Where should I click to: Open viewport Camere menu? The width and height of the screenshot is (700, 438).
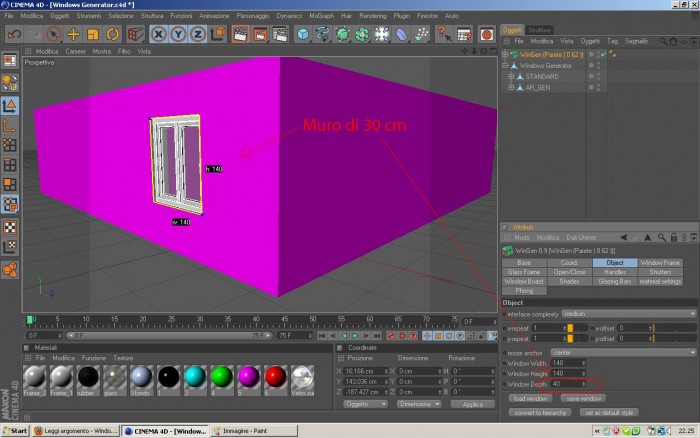[x=75, y=51]
